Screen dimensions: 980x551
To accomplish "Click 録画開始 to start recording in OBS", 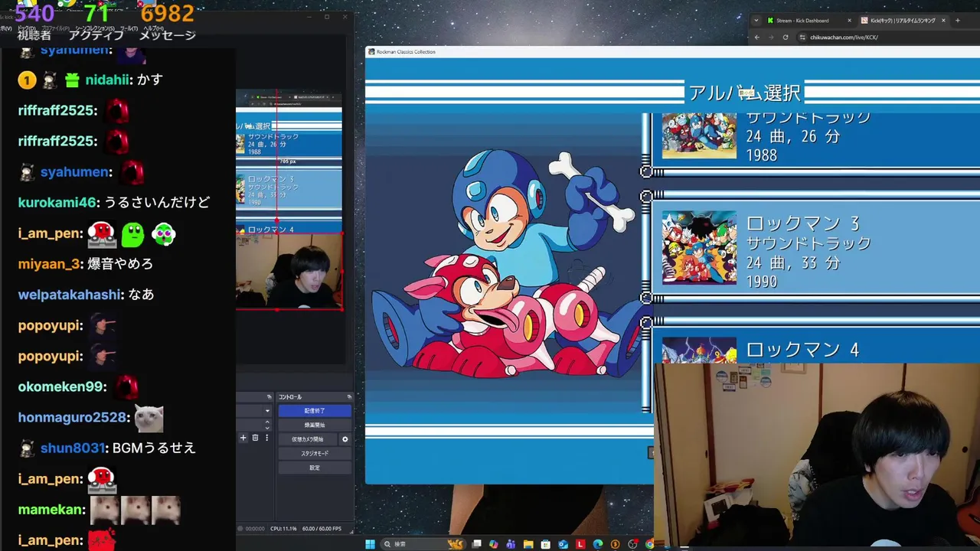I will [315, 425].
